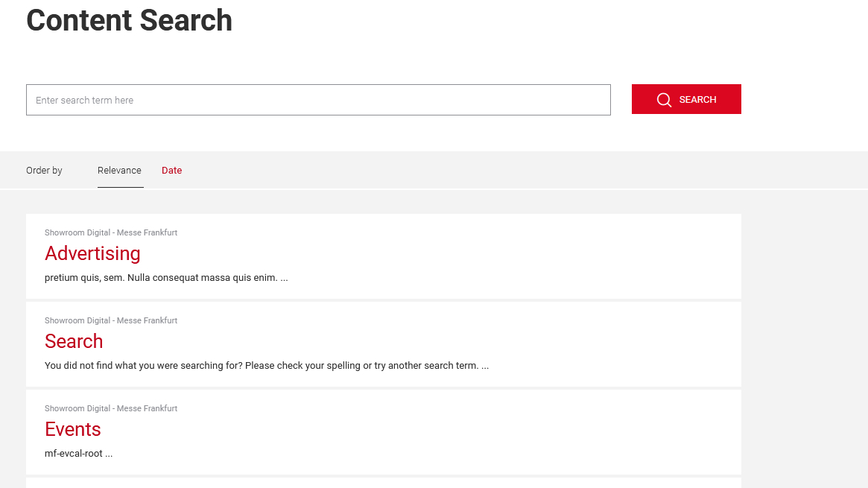This screenshot has height=488, width=868.
Task: Click the 'You did not find' snippet text
Action: (266, 366)
